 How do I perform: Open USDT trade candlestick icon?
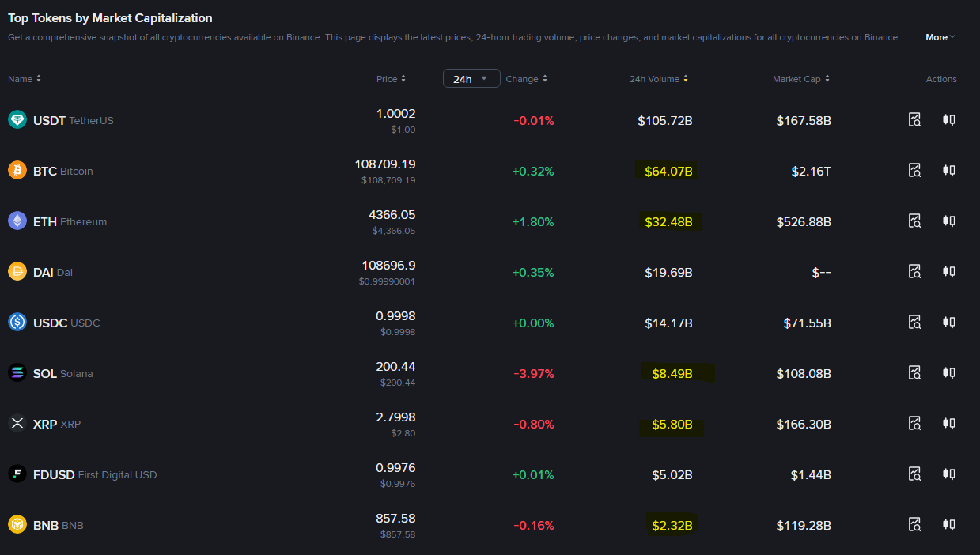coord(949,120)
